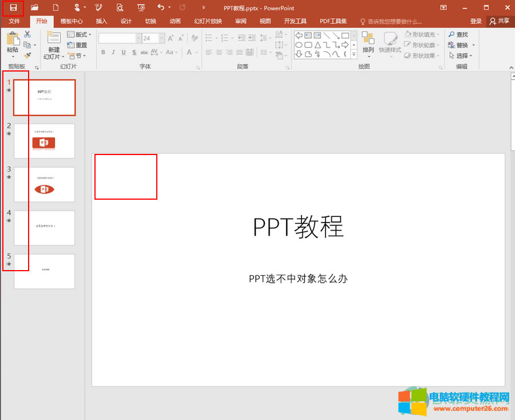Toggle text shadow (S) formatting
The height and width of the screenshot is (420, 515).
click(134, 51)
